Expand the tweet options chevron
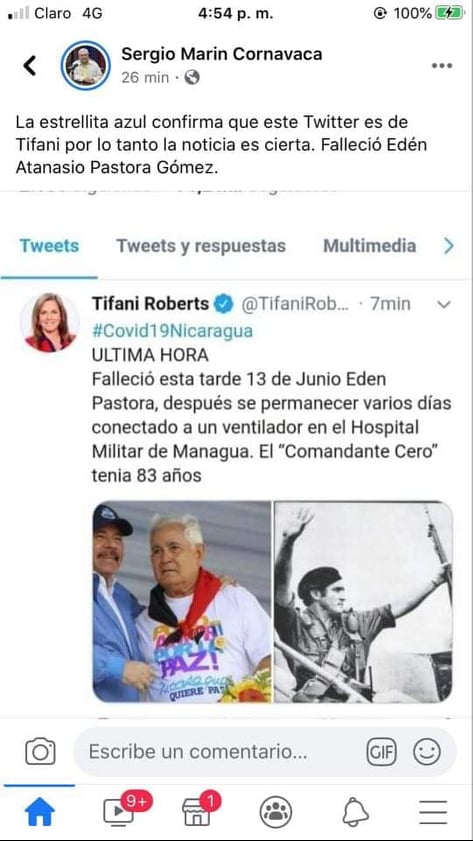 point(444,305)
